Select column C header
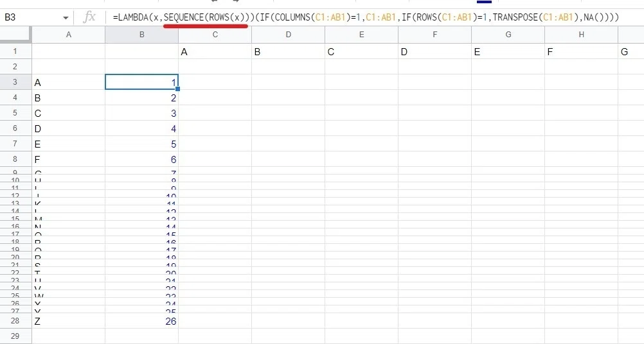The height and width of the screenshot is (344, 644). (215, 35)
